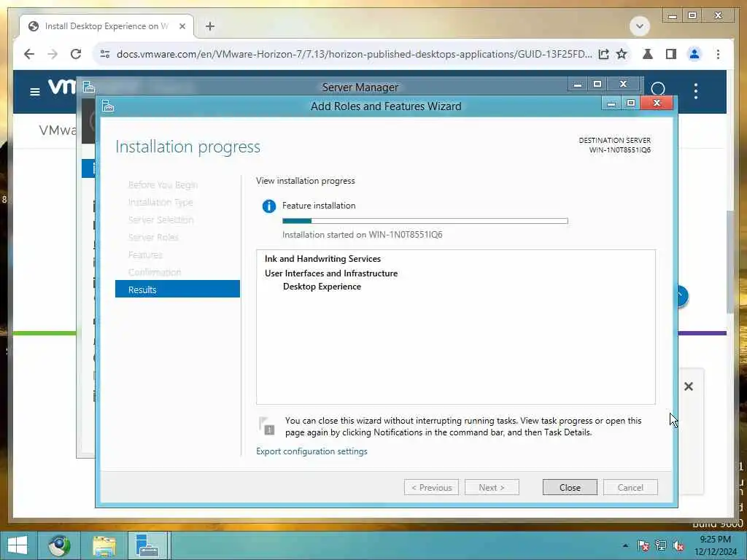Screen dimensions: 747x560
Task: Open VMware docs vertical dots menu
Action: coord(695,90)
